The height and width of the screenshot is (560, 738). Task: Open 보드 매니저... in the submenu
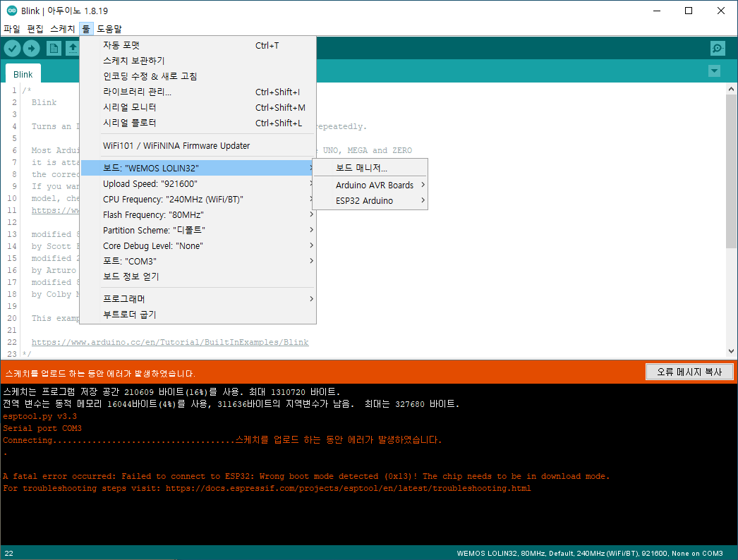pyautogui.click(x=370, y=168)
